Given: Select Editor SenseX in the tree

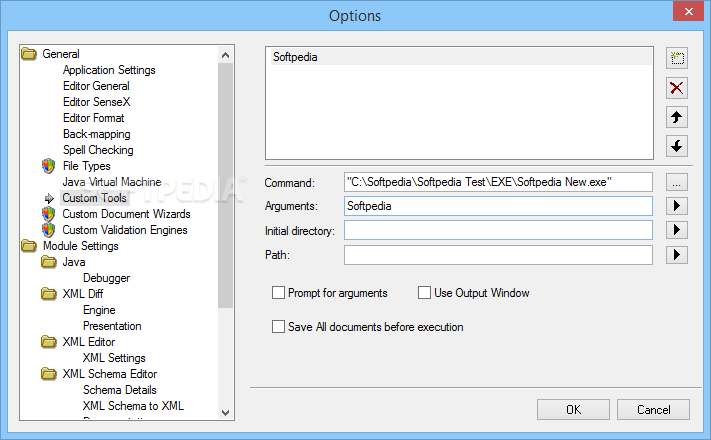Looking at the screenshot, I should coord(97,102).
